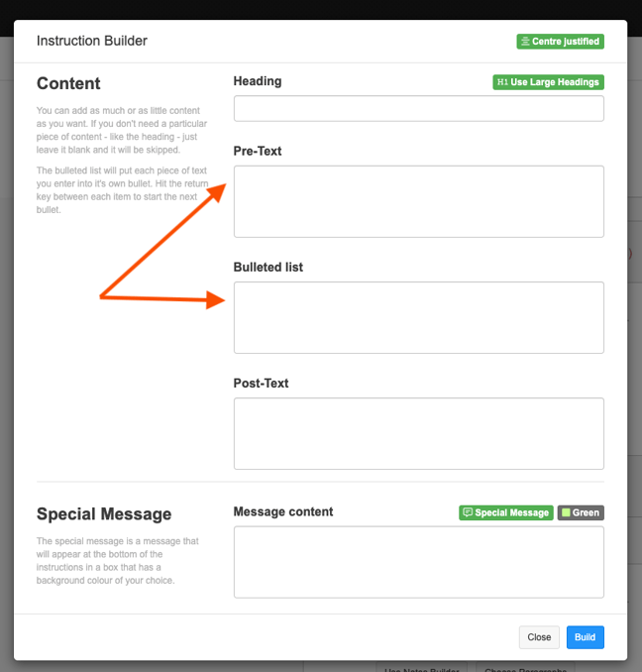
Task: Close the Instruction Builder dialog
Action: [539, 637]
